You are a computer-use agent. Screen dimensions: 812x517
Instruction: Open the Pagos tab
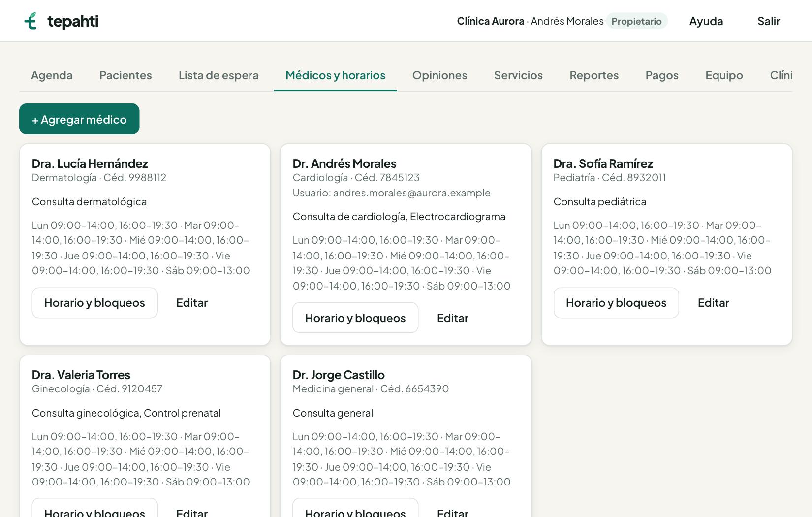[662, 75]
